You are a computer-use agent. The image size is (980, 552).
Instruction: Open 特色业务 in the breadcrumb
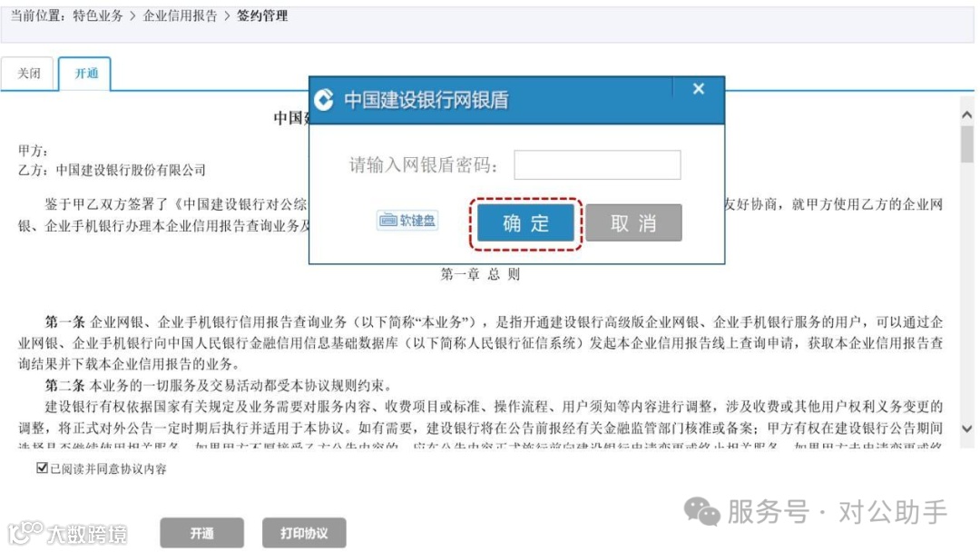click(98, 15)
